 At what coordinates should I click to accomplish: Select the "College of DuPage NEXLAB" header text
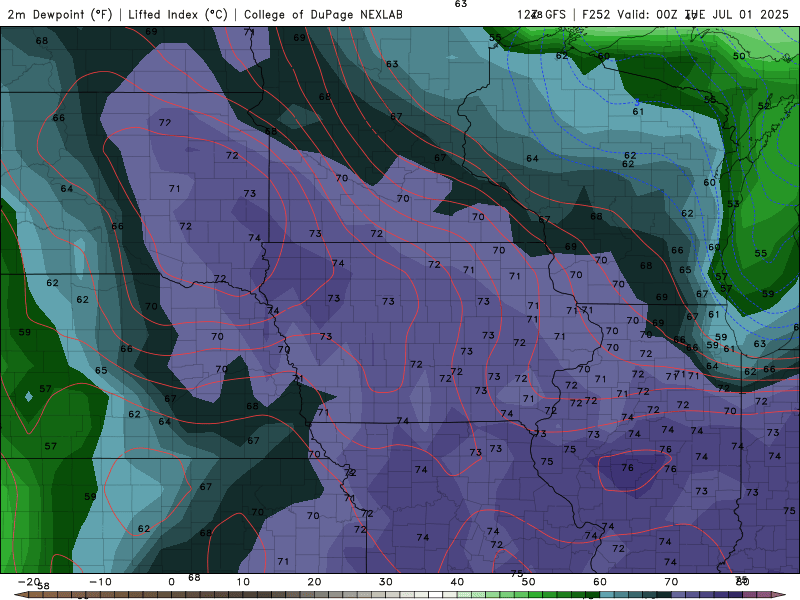(323, 14)
